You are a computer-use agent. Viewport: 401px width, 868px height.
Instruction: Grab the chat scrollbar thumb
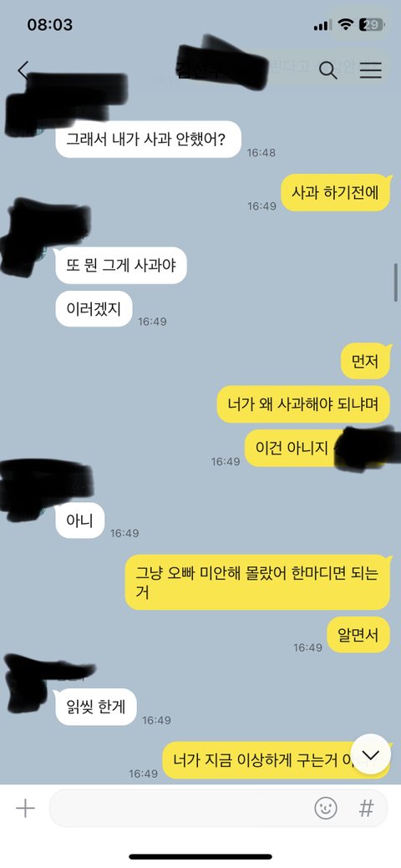(x=395, y=283)
